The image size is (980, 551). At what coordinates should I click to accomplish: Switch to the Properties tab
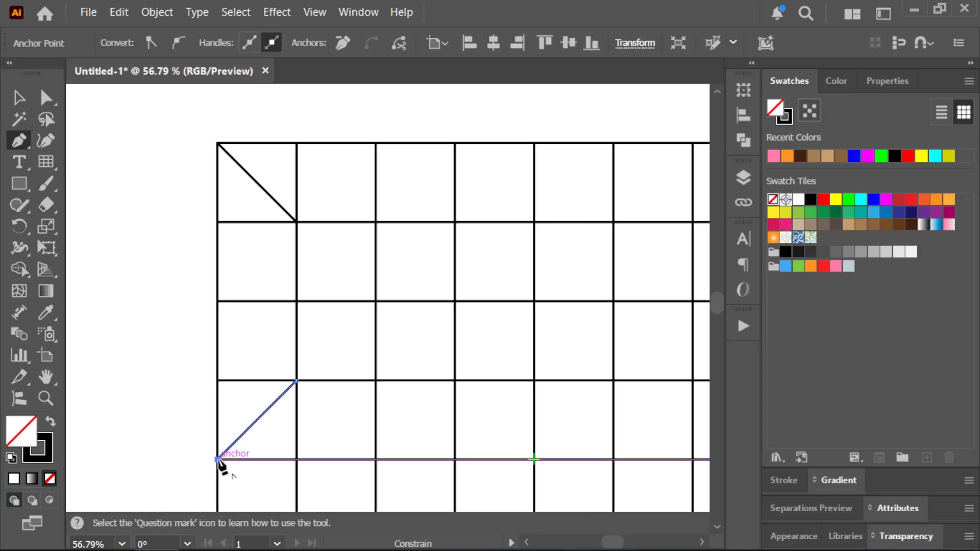coord(887,81)
